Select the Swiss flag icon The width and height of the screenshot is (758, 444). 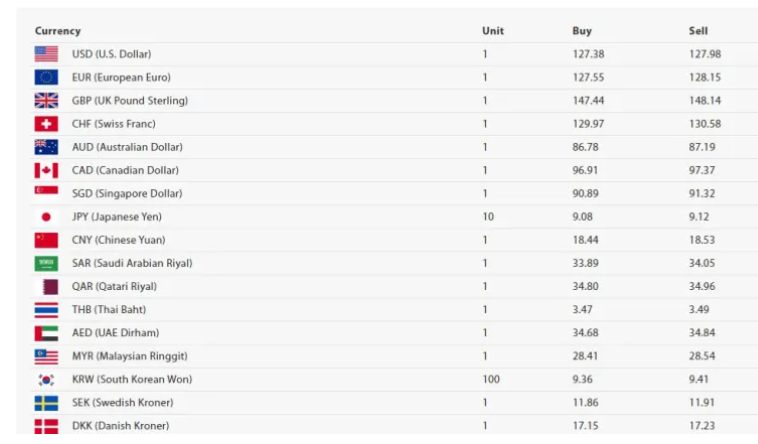46,124
